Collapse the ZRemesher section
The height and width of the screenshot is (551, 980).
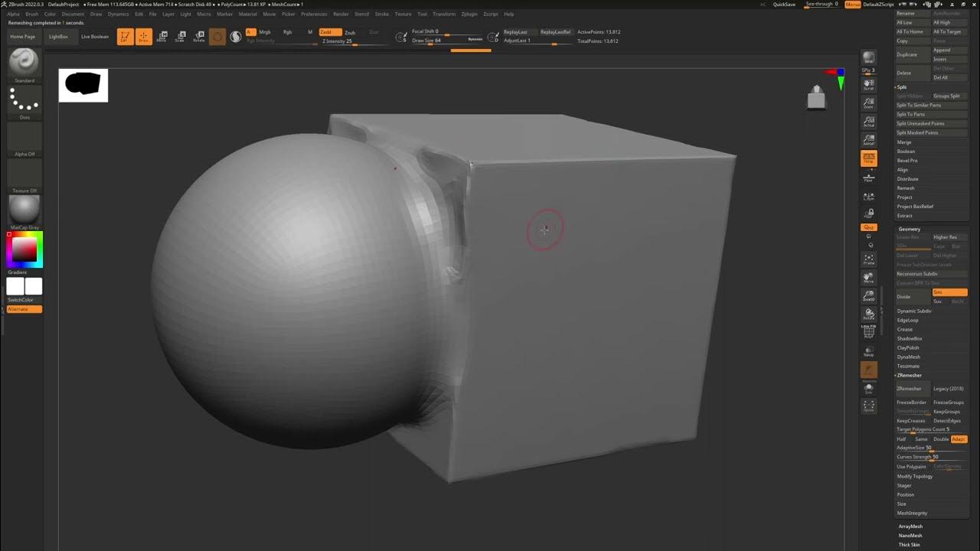tap(910, 376)
